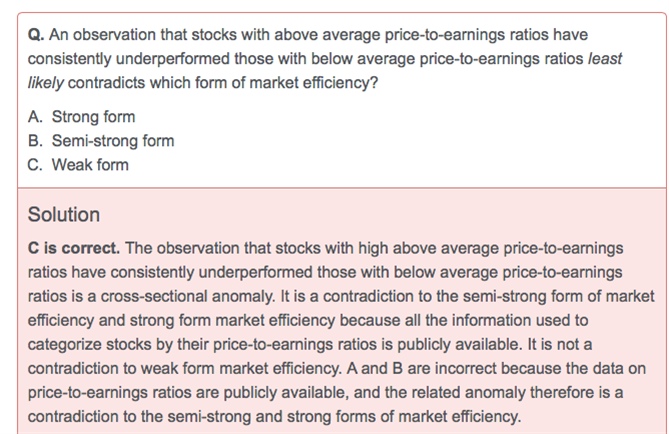Click final words 'forms of market efficiency.'

tap(429, 417)
